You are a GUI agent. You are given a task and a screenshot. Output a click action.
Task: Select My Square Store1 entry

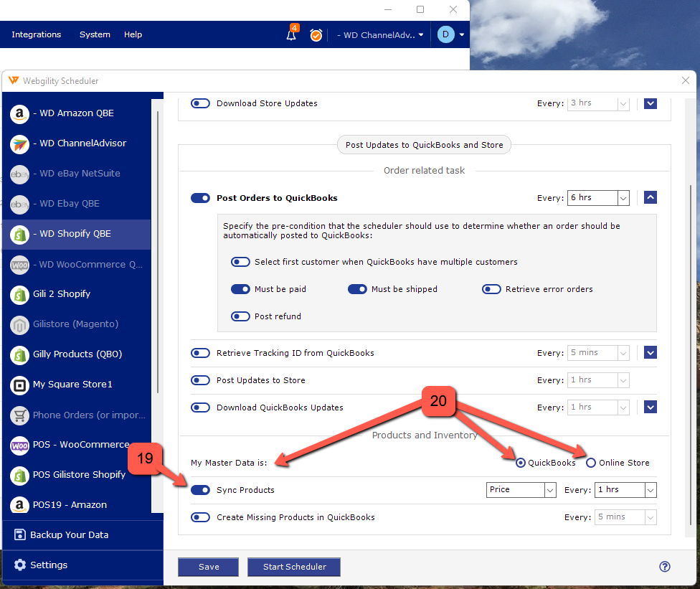[77, 385]
